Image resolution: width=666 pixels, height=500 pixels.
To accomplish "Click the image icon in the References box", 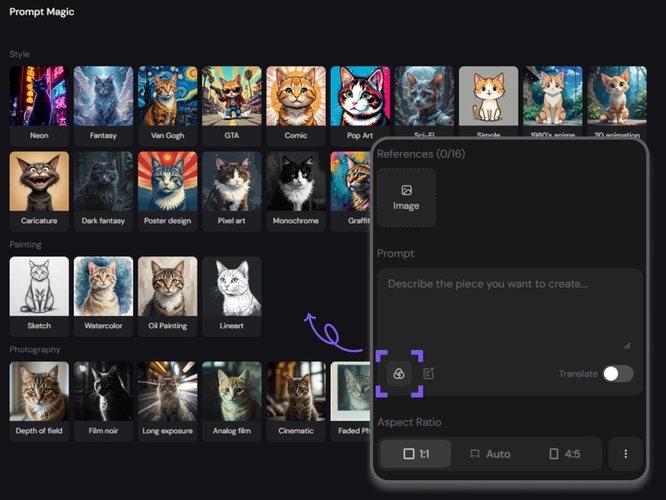I will [406, 190].
